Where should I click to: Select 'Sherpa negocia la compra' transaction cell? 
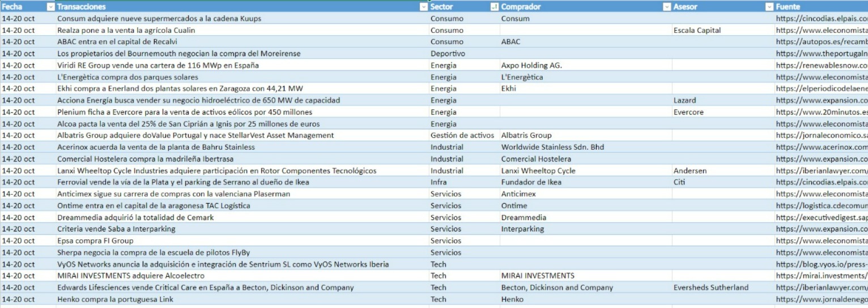pos(242,252)
